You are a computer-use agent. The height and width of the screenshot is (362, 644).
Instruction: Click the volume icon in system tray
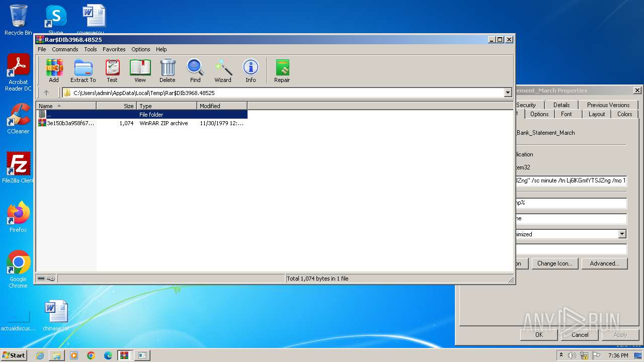572,355
